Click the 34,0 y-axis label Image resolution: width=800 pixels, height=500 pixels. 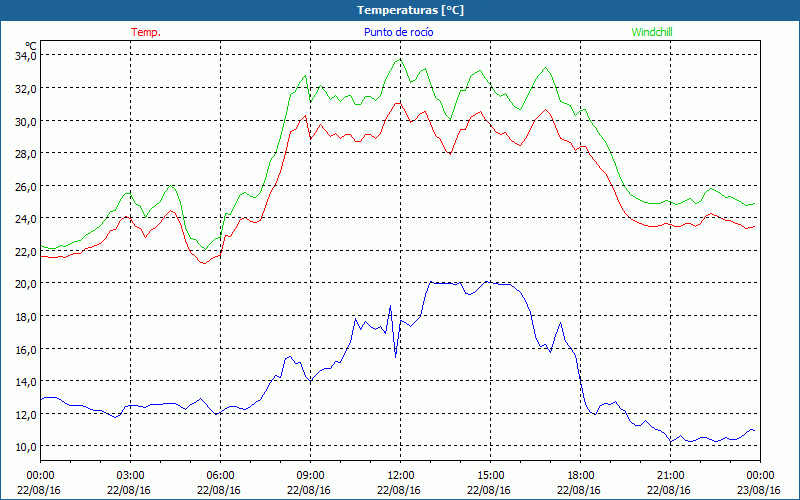click(26, 56)
